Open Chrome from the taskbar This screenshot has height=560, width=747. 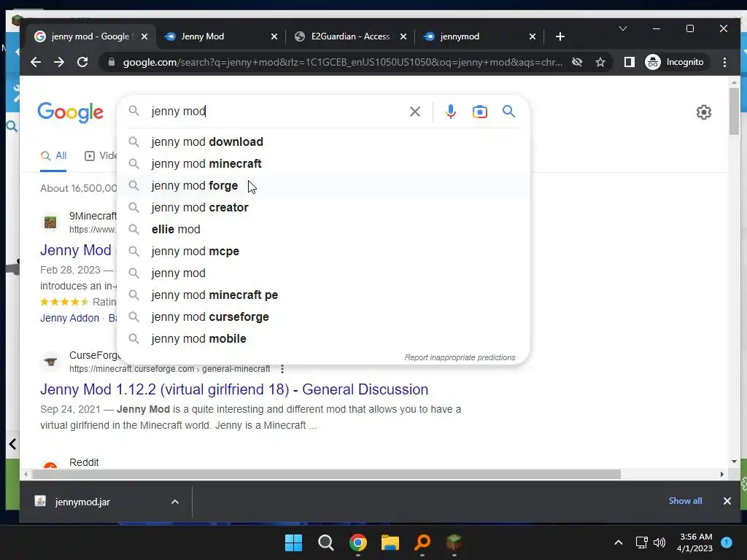[357, 542]
